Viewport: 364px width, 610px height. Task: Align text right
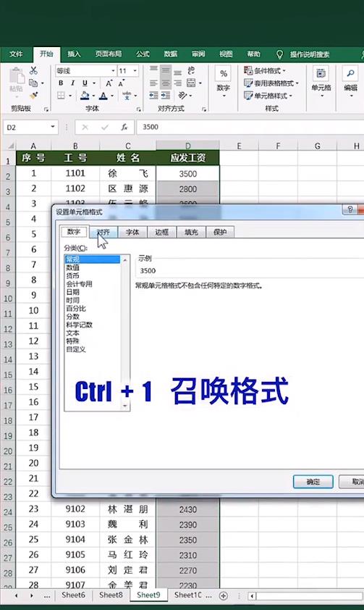point(177,83)
